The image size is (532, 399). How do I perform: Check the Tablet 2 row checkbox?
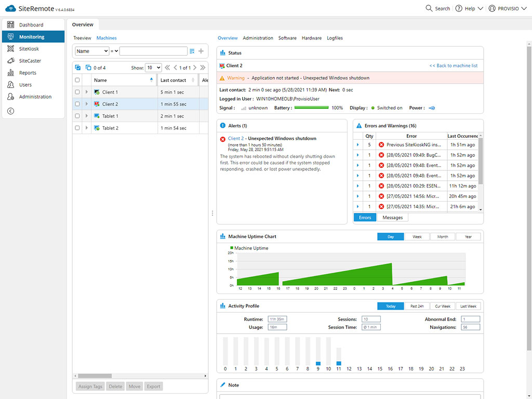click(77, 128)
